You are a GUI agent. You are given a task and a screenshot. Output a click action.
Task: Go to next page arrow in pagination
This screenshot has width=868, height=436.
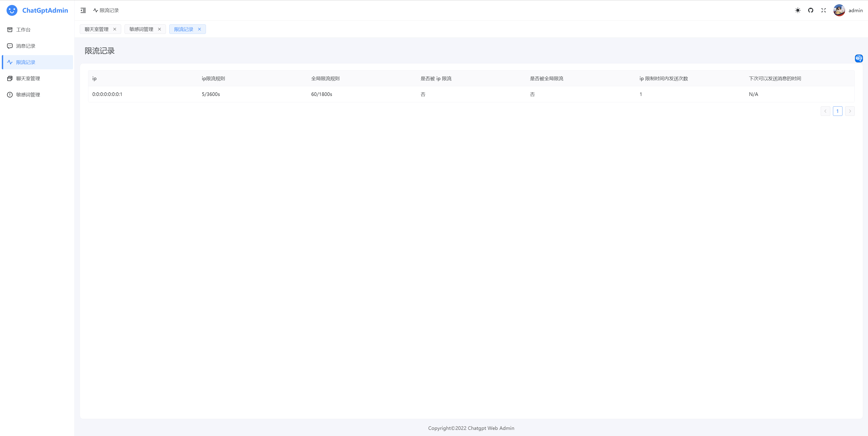(x=849, y=111)
